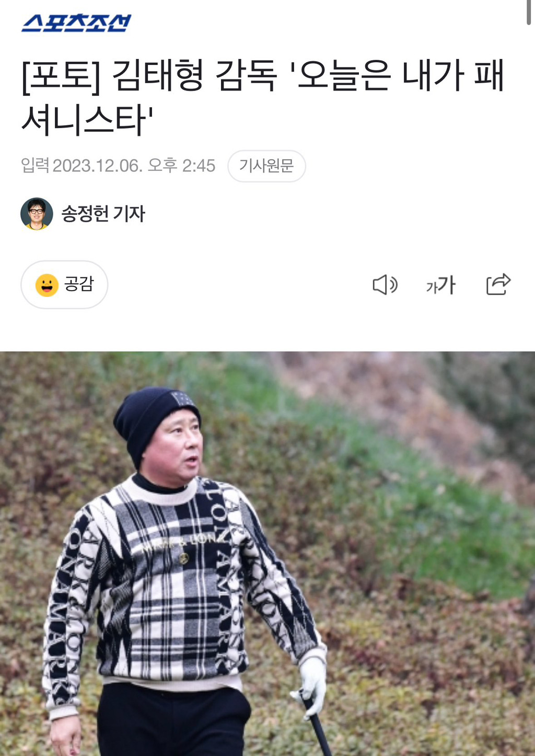
Task: Tap the smiley emoji in the 공감 button
Action: (47, 285)
